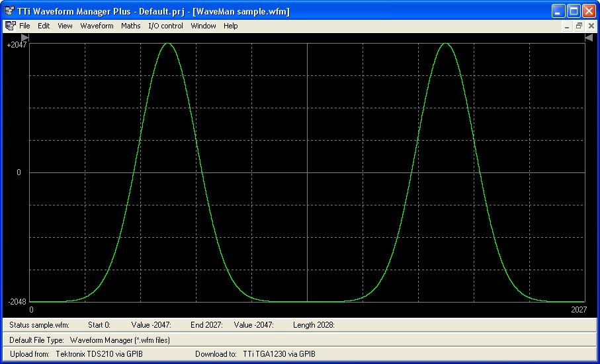This screenshot has width=600, height=364.
Task: Click the 2027 horizontal axis end label
Action: tap(579, 310)
